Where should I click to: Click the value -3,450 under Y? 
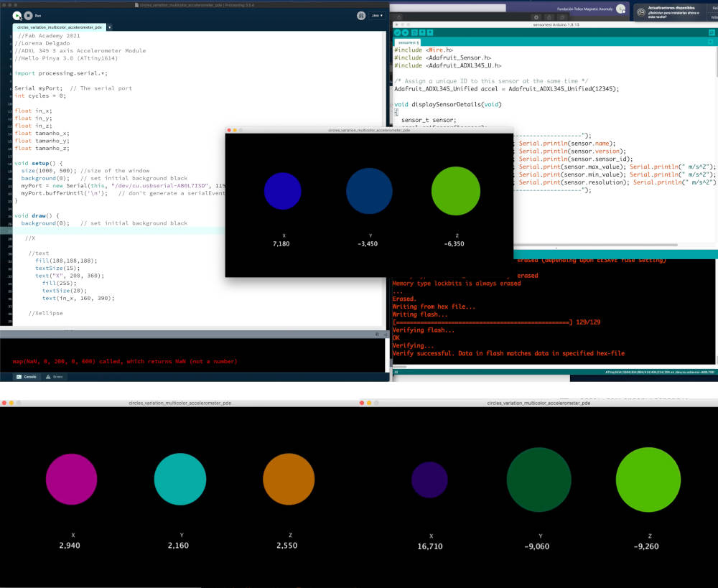point(368,243)
